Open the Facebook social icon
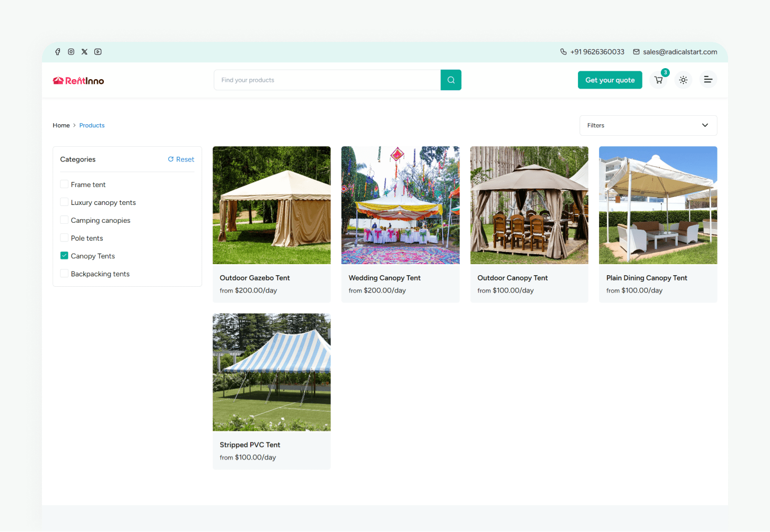 (58, 52)
